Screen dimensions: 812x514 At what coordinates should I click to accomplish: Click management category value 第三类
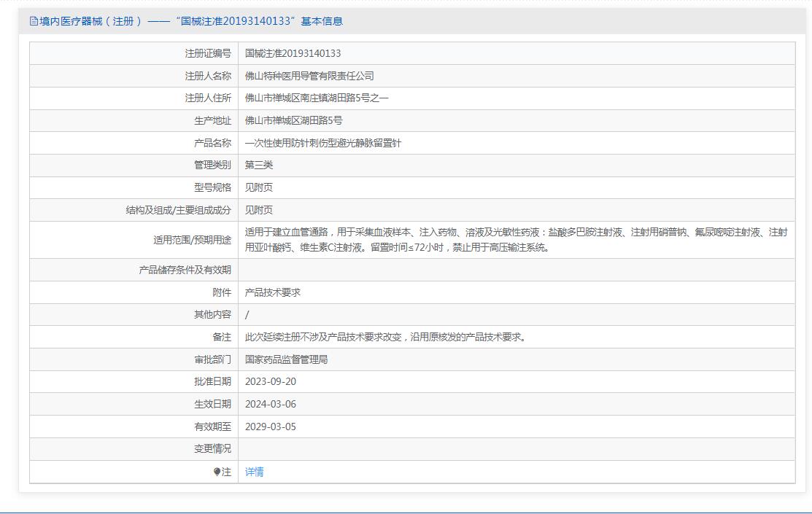[x=259, y=165]
